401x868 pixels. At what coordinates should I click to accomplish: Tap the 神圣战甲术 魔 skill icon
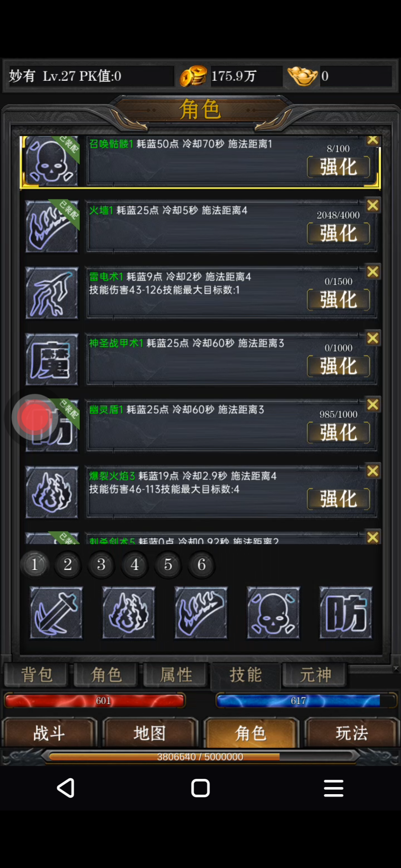[x=52, y=359]
